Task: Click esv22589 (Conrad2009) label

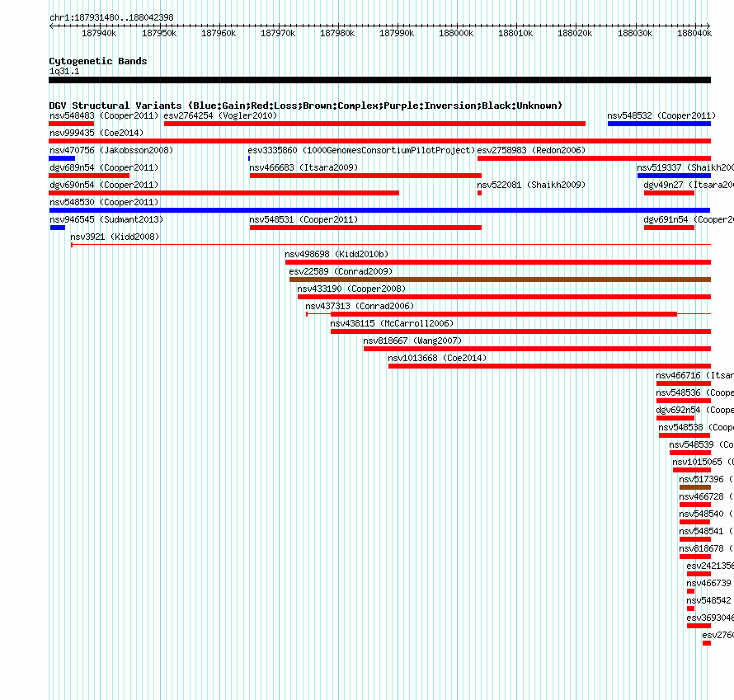Action: pyautogui.click(x=341, y=271)
